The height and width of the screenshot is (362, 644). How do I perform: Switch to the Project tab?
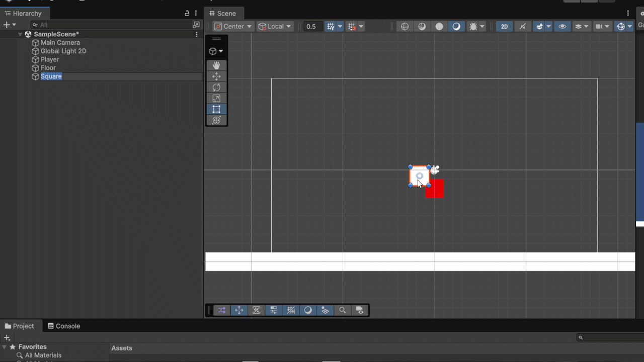coord(21,326)
